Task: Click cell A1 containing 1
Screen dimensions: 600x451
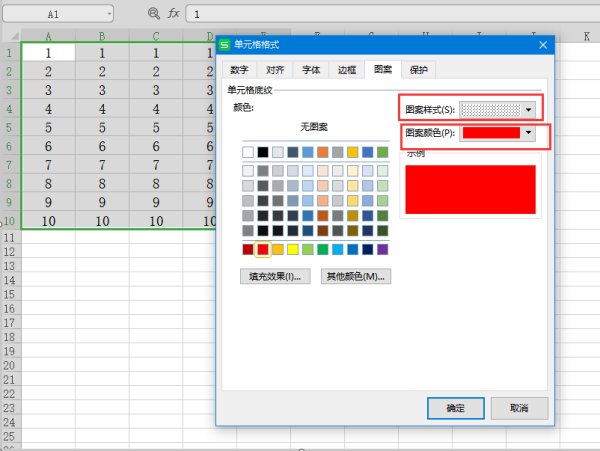Action: pos(48,53)
